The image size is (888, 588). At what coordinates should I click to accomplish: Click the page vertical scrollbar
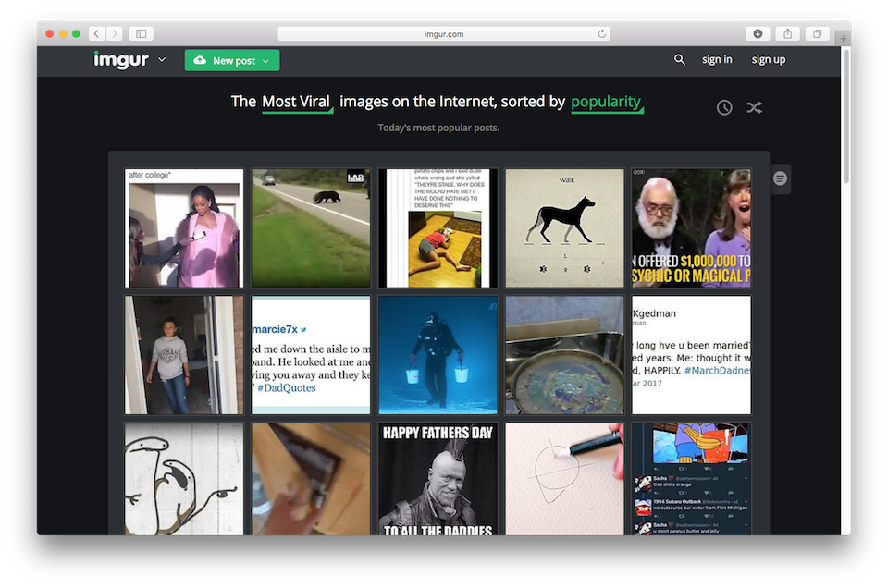point(846,116)
